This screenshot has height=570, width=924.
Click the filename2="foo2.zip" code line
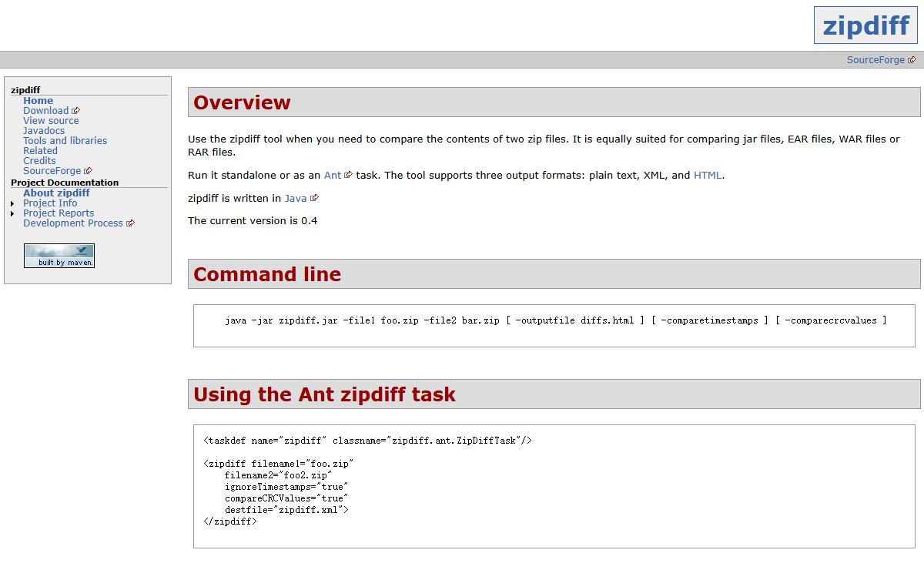click(278, 475)
